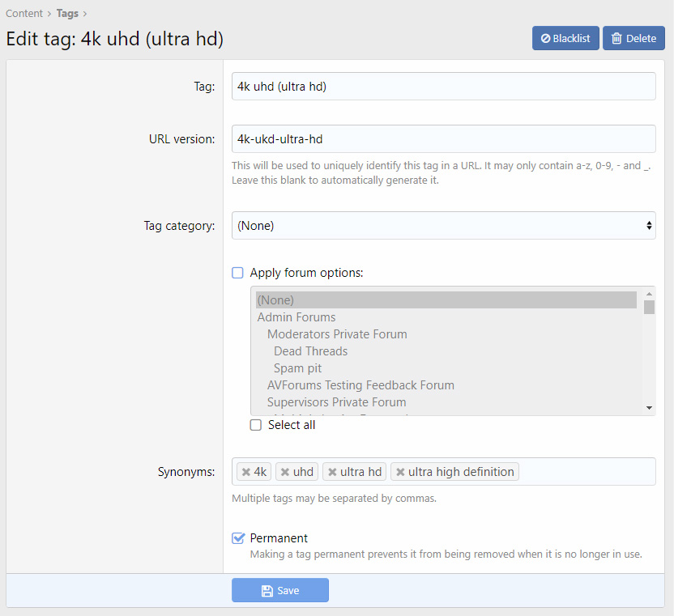Click the Blacklist ban icon
The width and height of the screenshot is (674, 616).
545,38
